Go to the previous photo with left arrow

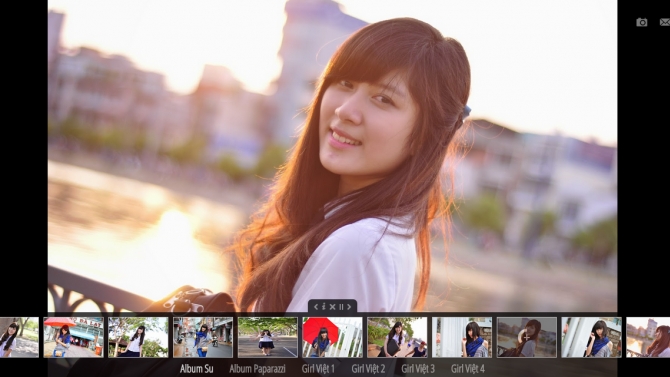(x=316, y=306)
